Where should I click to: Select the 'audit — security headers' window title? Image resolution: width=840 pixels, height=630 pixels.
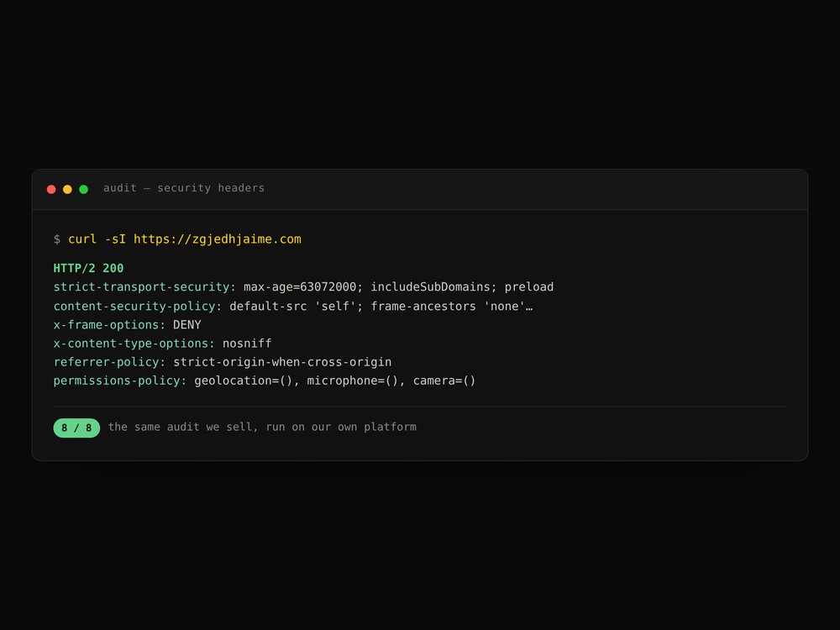(184, 188)
